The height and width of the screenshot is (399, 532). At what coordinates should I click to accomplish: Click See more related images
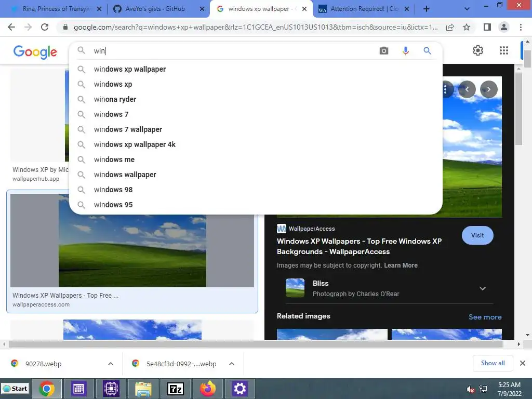click(485, 317)
